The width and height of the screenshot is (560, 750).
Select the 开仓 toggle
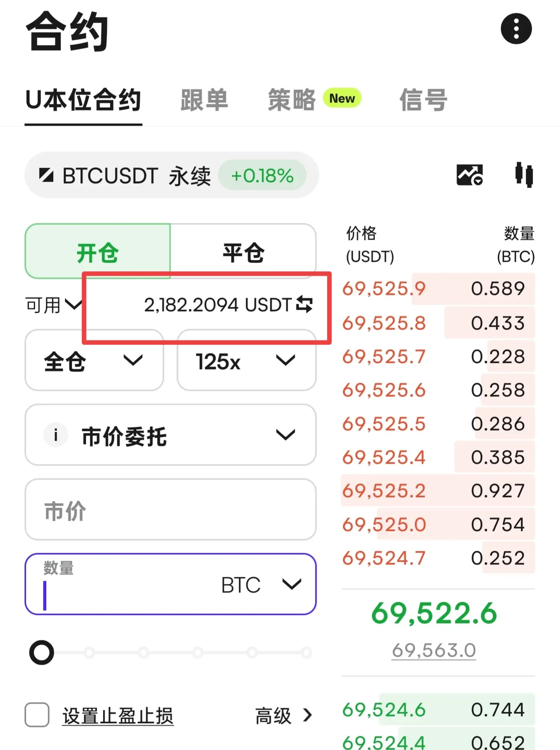tap(98, 251)
